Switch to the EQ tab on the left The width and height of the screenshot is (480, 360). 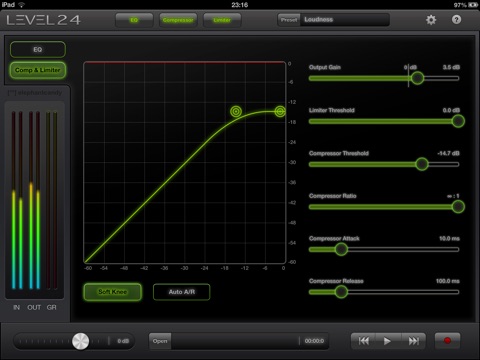pos(38,50)
